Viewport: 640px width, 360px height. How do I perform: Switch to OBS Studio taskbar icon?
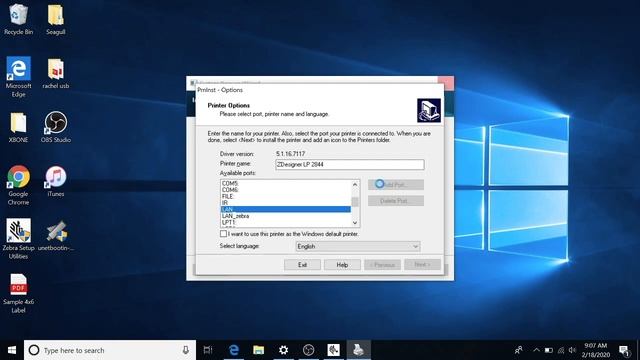click(309, 350)
